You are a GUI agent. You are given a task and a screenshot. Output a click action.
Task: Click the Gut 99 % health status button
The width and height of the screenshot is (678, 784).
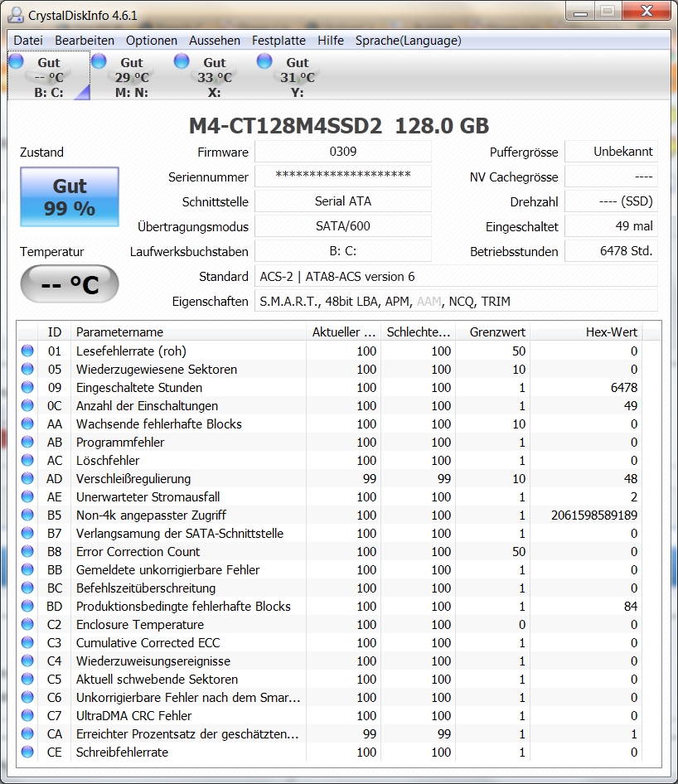click(70, 197)
